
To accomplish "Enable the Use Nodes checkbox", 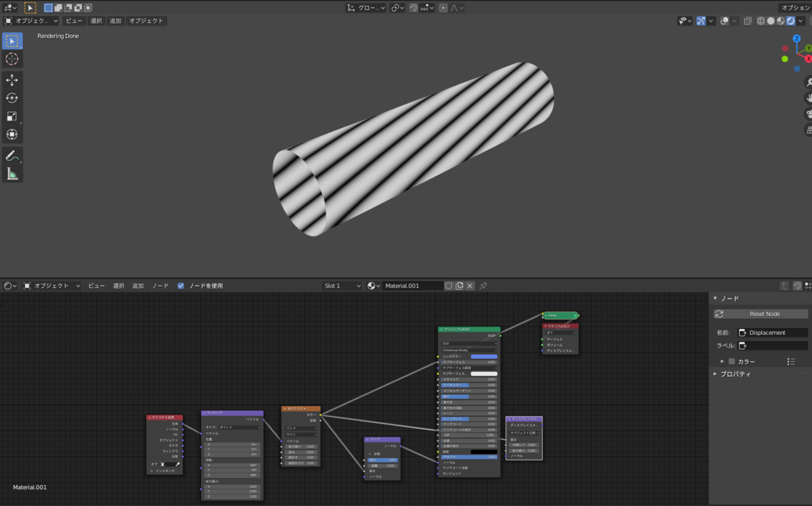I will click(x=181, y=285).
